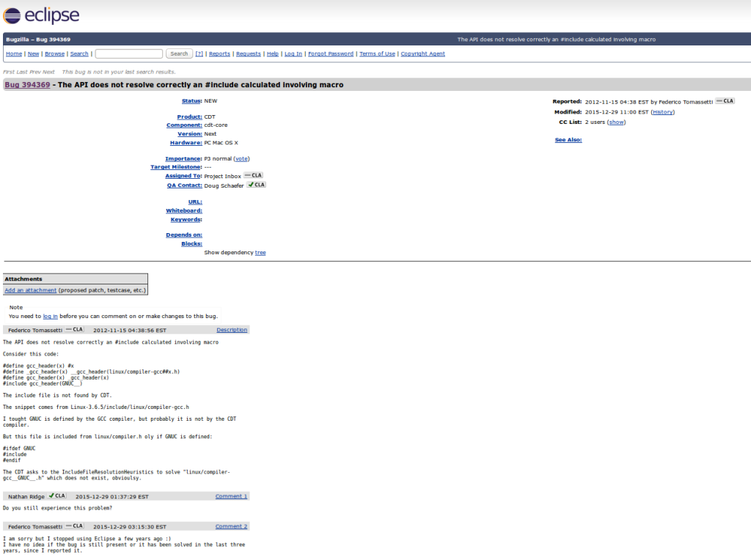Go to Browse in the nav bar
751x560 pixels.
tap(54, 54)
